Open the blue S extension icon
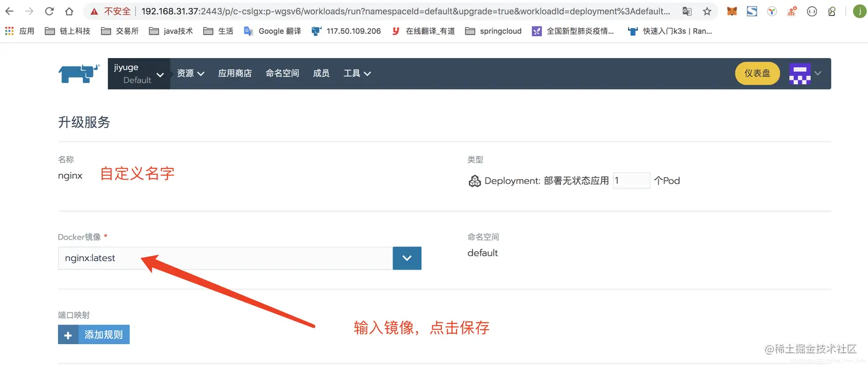The width and height of the screenshot is (868, 366). click(752, 11)
